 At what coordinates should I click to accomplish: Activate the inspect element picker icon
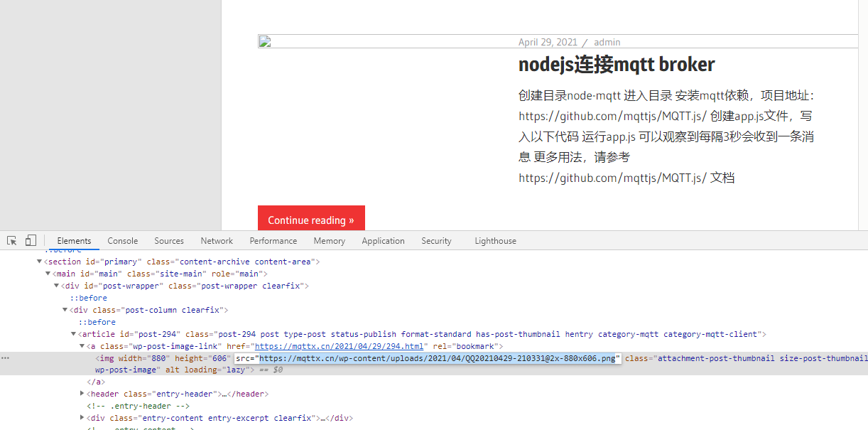tap(12, 241)
